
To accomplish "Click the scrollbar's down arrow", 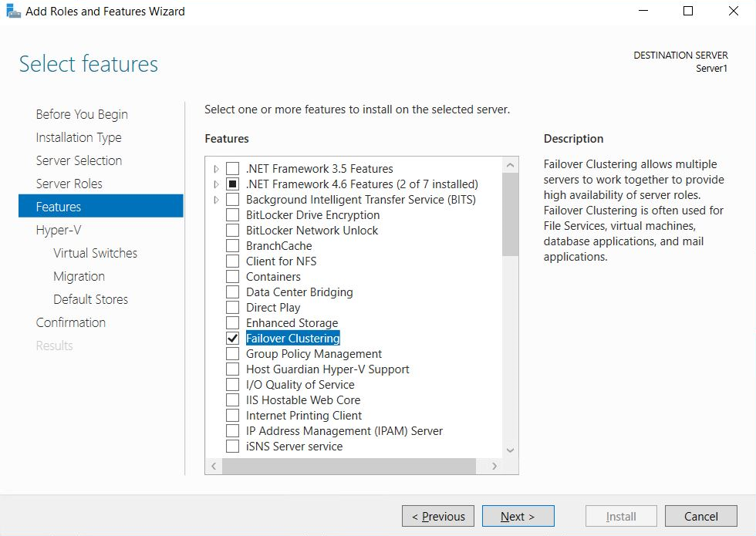I will point(510,450).
